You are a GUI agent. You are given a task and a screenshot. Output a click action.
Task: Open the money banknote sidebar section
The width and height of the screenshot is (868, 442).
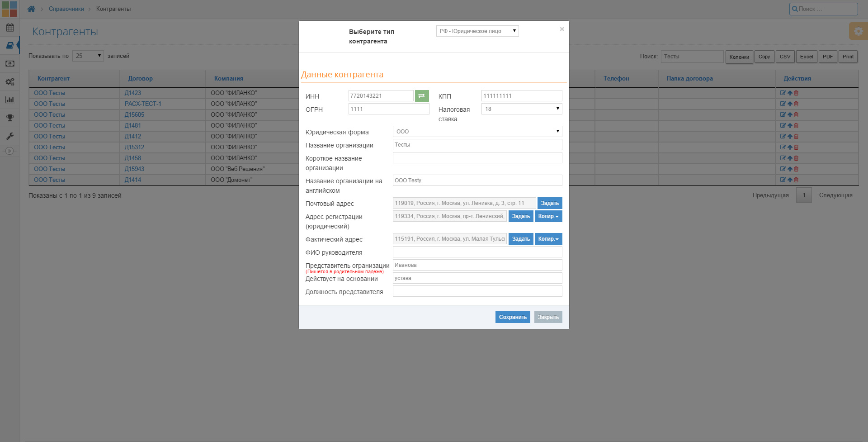[9, 64]
